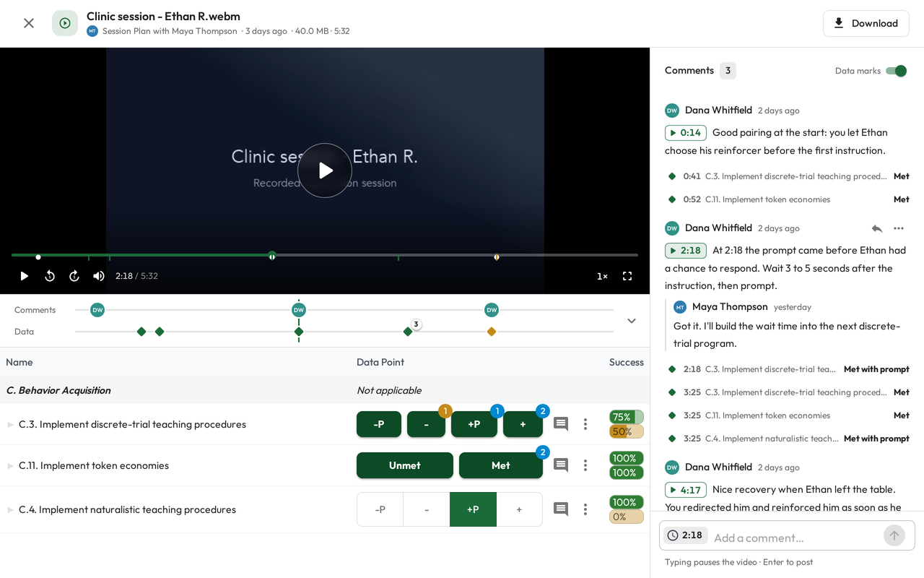The width and height of the screenshot is (924, 578).
Task: Skip forward a few seconds
Action: click(74, 276)
